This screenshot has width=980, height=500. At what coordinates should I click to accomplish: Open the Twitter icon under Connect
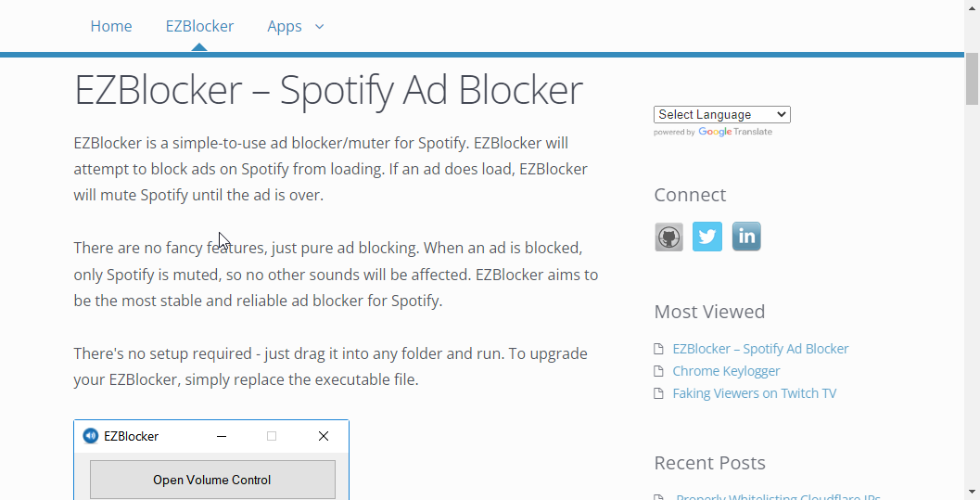click(707, 237)
